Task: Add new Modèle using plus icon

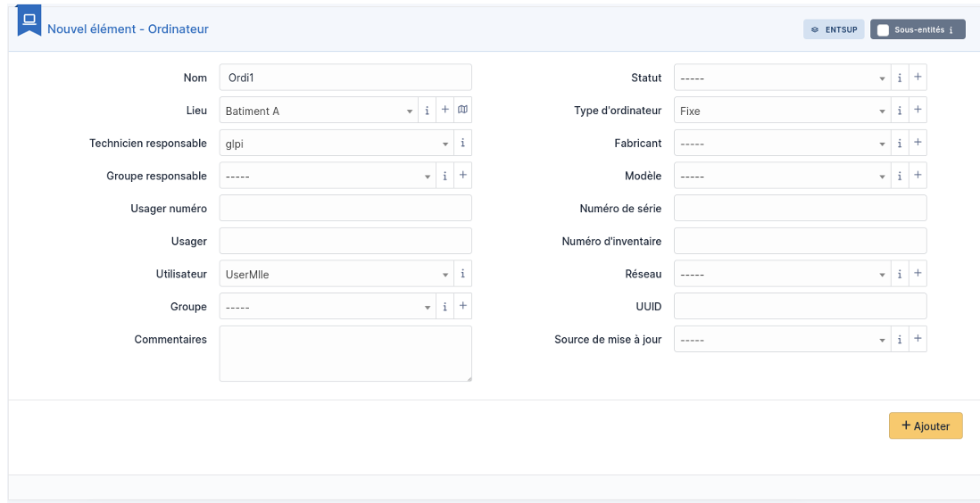Action: (918, 176)
